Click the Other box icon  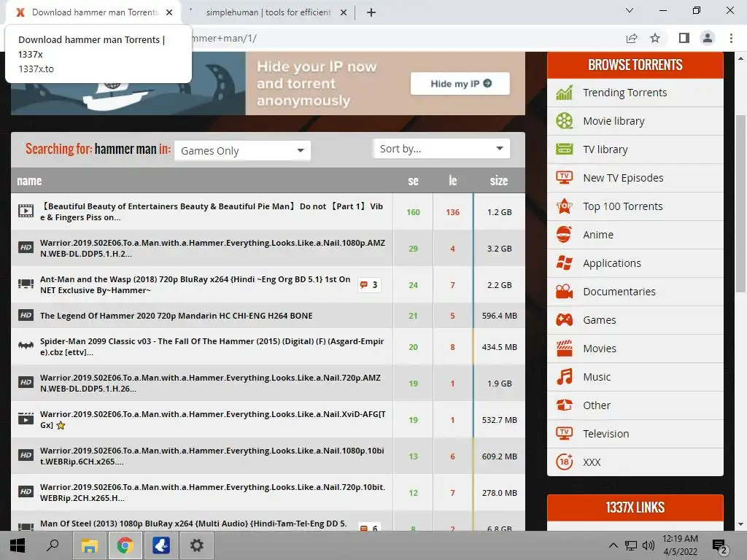coord(564,405)
